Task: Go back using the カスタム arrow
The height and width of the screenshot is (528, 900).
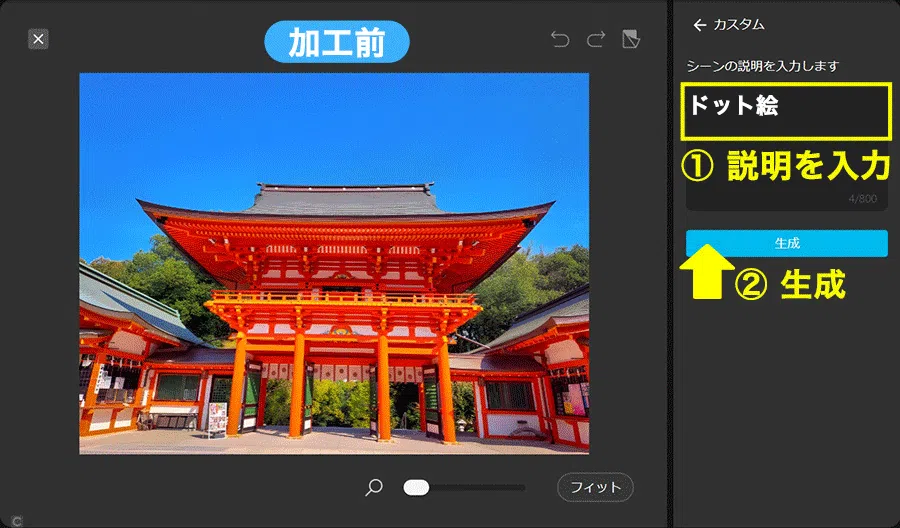Action: point(699,25)
